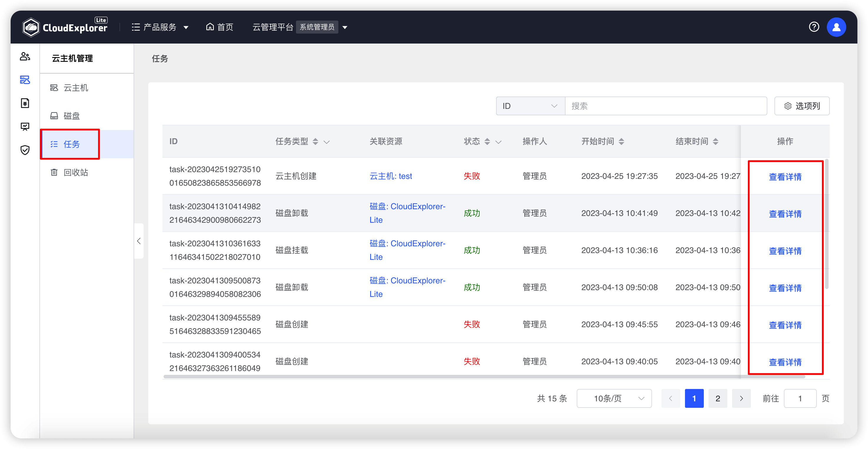Viewport: 868px width, 449px height.
Task: Click the 共 15 条 total count
Action: 552,398
